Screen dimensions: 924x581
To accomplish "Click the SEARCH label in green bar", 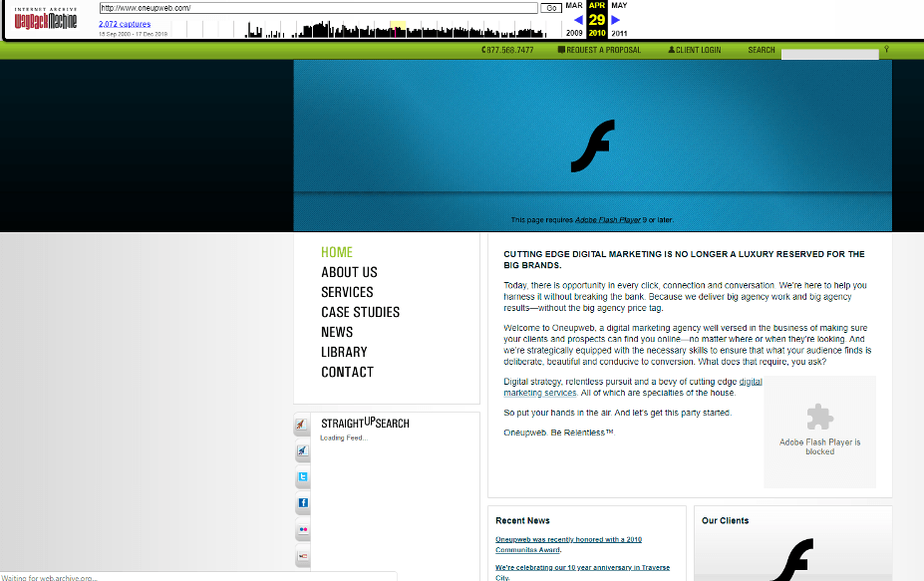I will [x=762, y=50].
